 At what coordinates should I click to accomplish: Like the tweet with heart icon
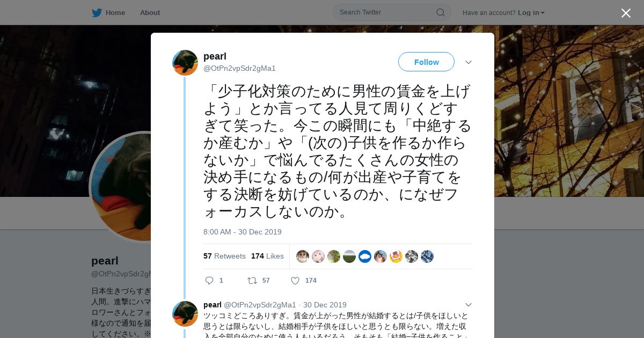295,280
